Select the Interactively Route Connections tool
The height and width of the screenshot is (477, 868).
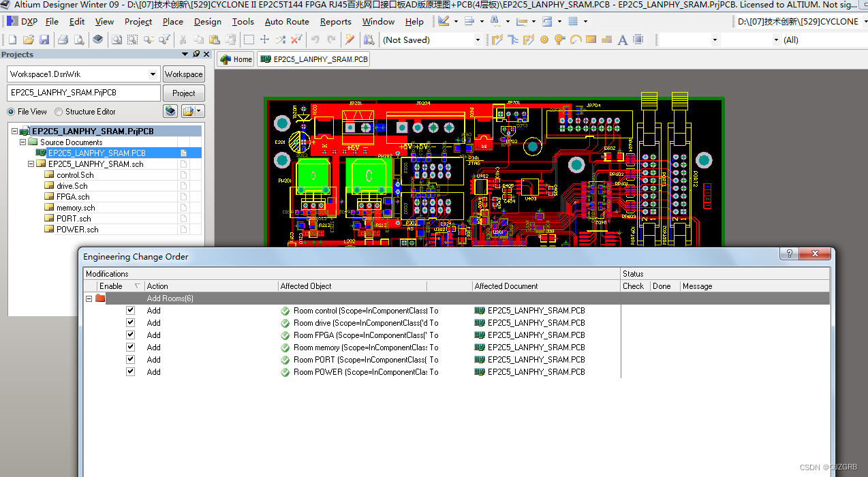tap(497, 40)
